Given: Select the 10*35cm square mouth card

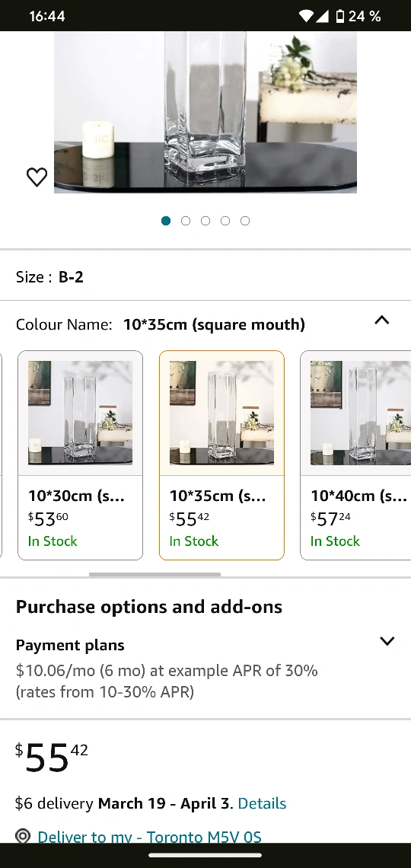Looking at the screenshot, I should pyautogui.click(x=221, y=455).
